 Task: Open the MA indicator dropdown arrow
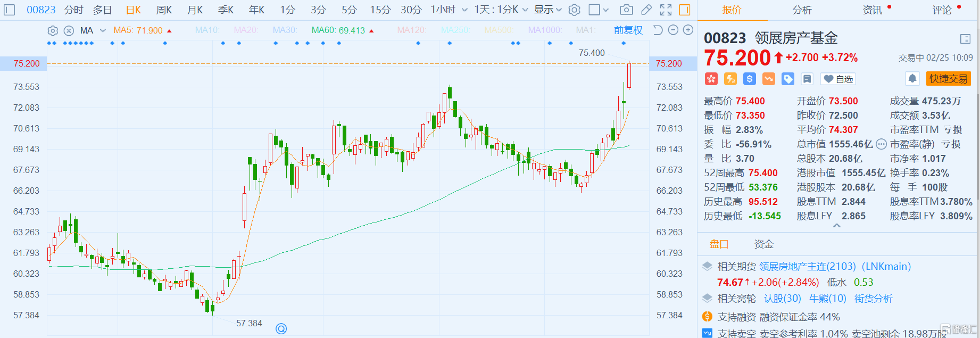[x=103, y=31]
